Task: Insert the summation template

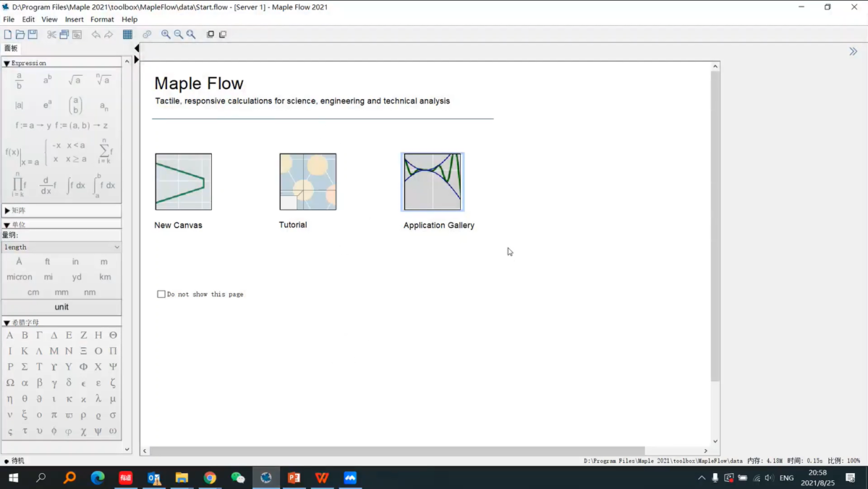Action: (105, 151)
